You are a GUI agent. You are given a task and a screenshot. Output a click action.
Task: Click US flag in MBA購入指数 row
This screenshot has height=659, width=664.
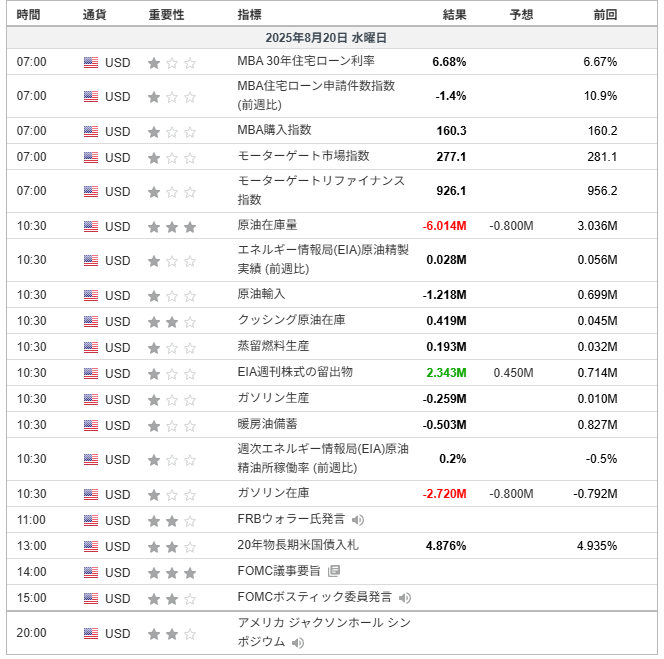click(x=91, y=131)
